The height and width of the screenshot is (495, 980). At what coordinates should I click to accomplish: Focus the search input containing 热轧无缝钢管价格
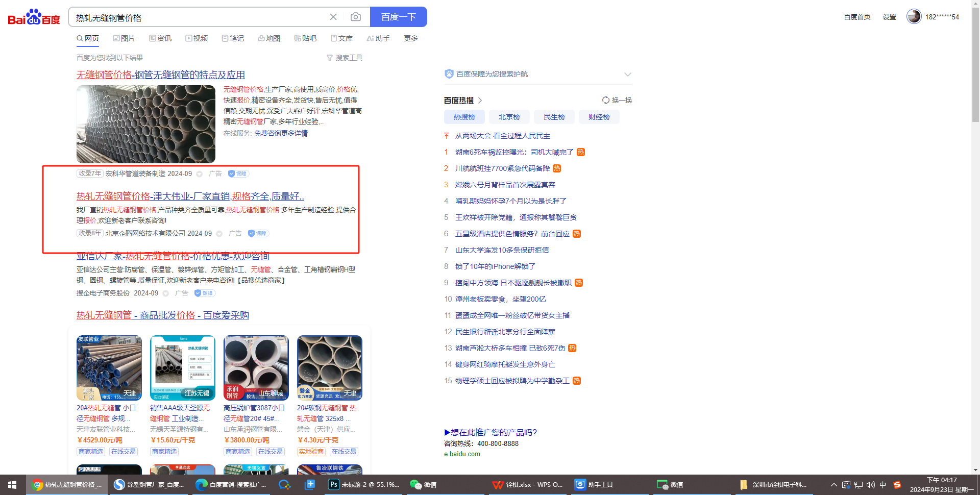tap(199, 17)
